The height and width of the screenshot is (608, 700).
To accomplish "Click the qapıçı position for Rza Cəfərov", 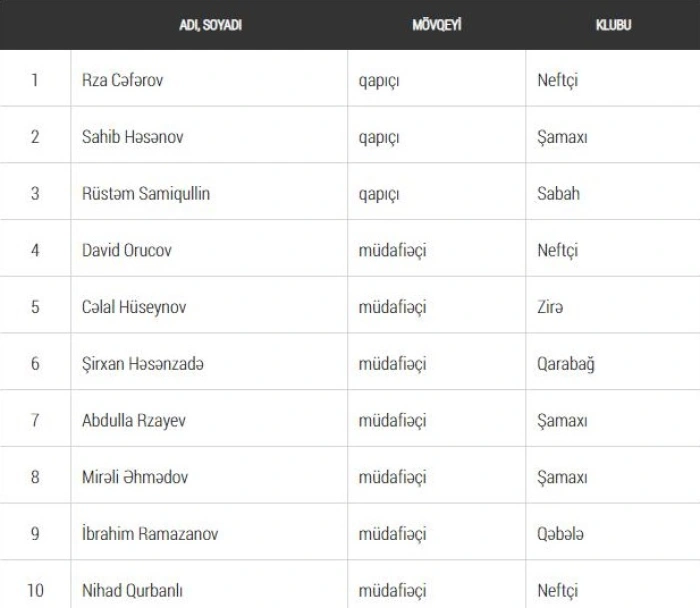I will click(x=379, y=80).
